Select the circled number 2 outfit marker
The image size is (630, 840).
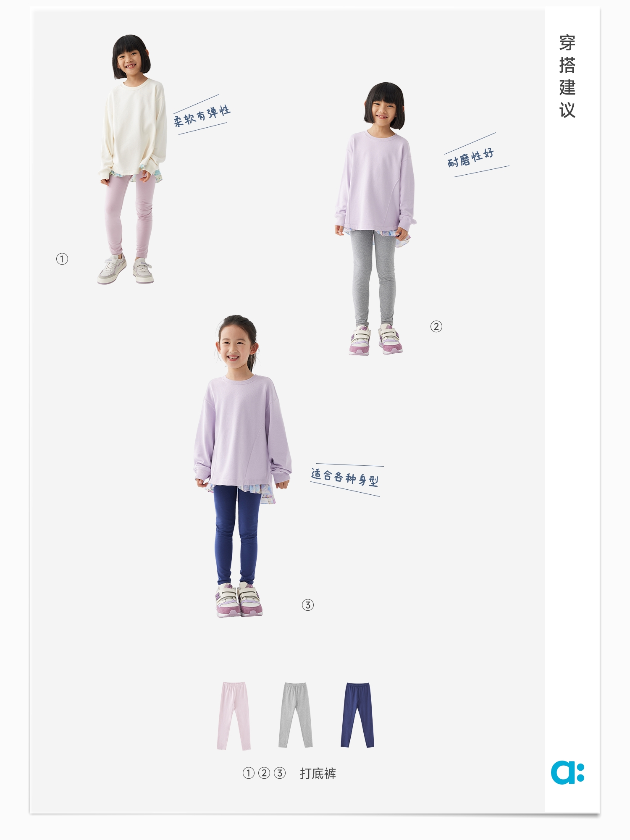(x=436, y=326)
